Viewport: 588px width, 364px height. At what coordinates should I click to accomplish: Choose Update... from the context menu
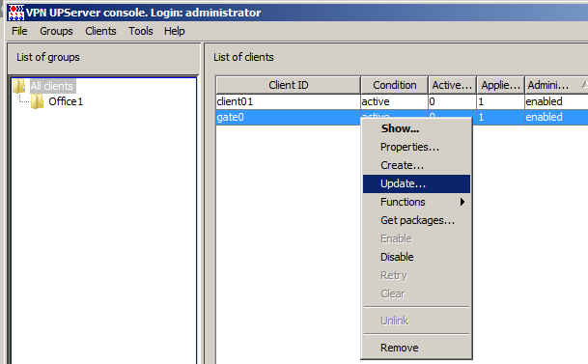tap(416, 183)
